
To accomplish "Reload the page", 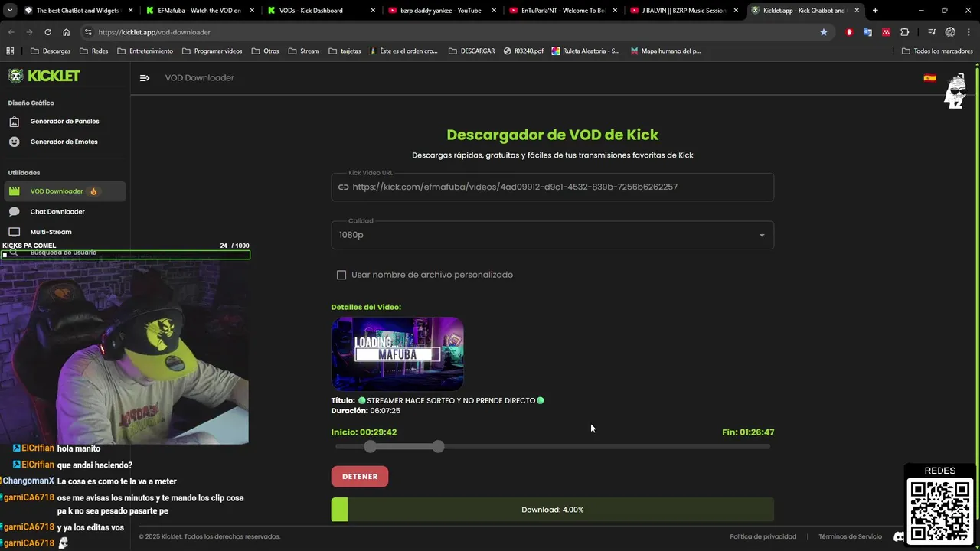I will [47, 32].
